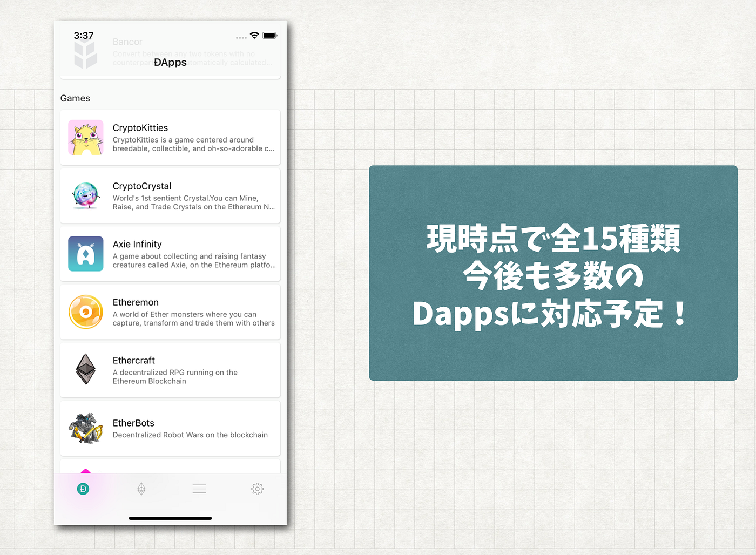Tap 'A decentralized RPG running' description

pyautogui.click(x=175, y=377)
